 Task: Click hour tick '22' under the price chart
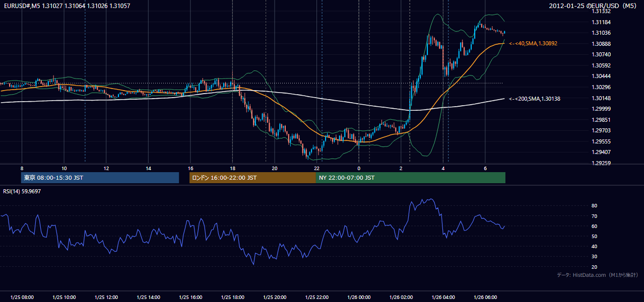point(316,168)
